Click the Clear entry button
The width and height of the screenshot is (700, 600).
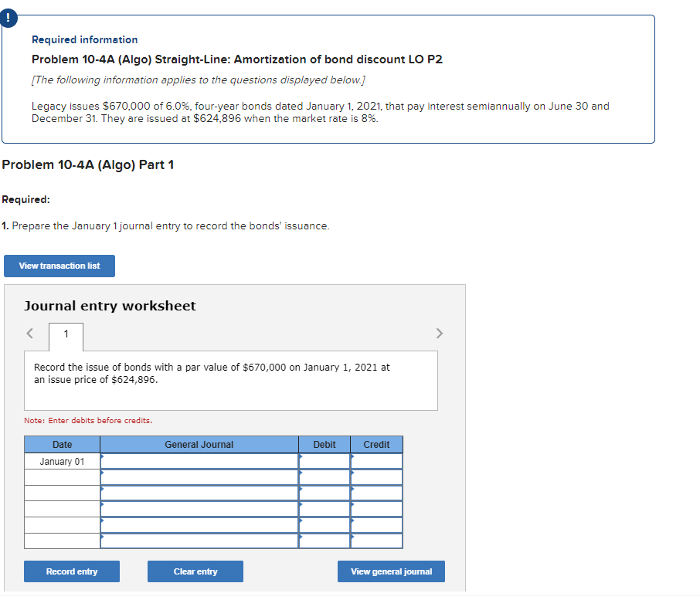(195, 571)
